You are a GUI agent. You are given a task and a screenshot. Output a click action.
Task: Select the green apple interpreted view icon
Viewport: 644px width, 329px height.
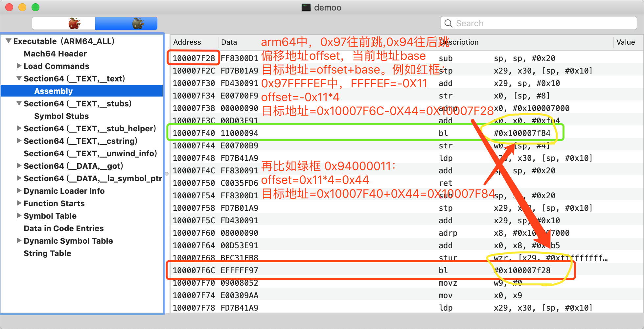coord(138,23)
